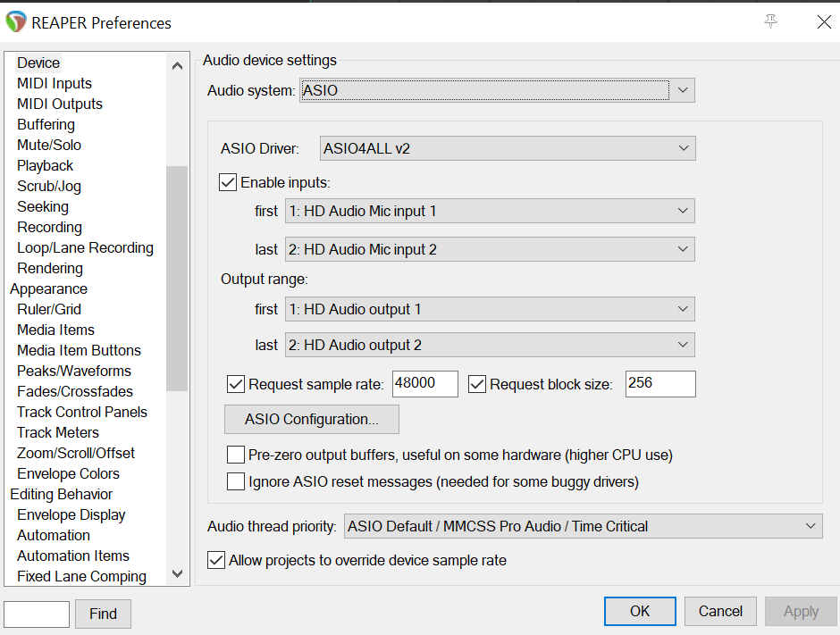
Task: Enable Pre-zero output buffers option
Action: pos(236,455)
